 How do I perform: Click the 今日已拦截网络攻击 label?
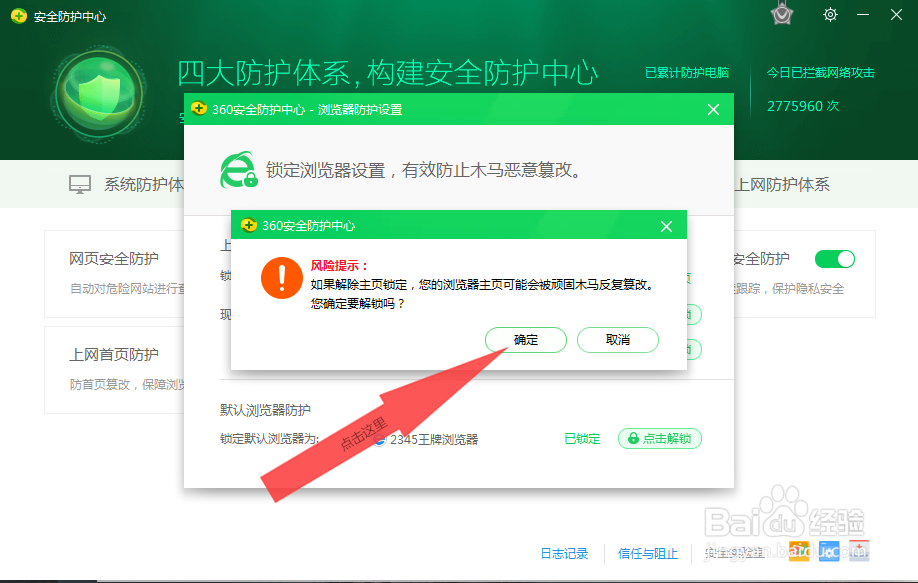click(x=821, y=73)
